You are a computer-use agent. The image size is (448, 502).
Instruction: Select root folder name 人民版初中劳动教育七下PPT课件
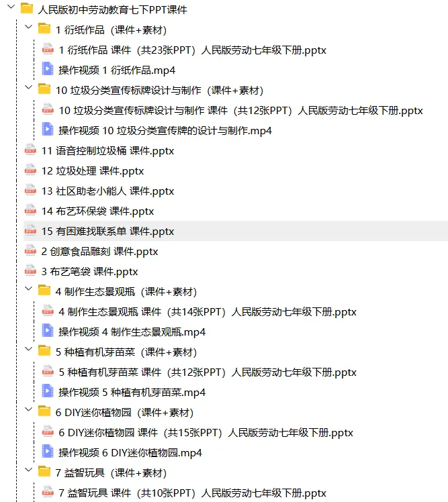point(112,9)
